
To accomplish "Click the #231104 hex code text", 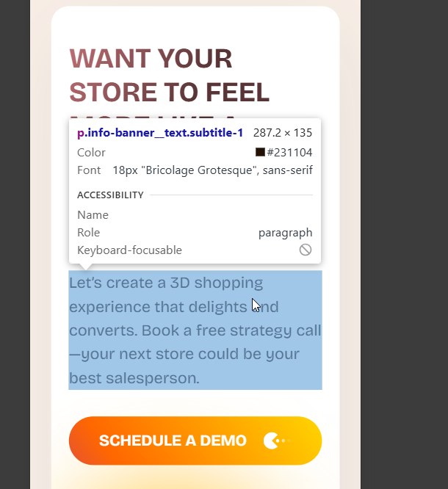I will coord(289,153).
